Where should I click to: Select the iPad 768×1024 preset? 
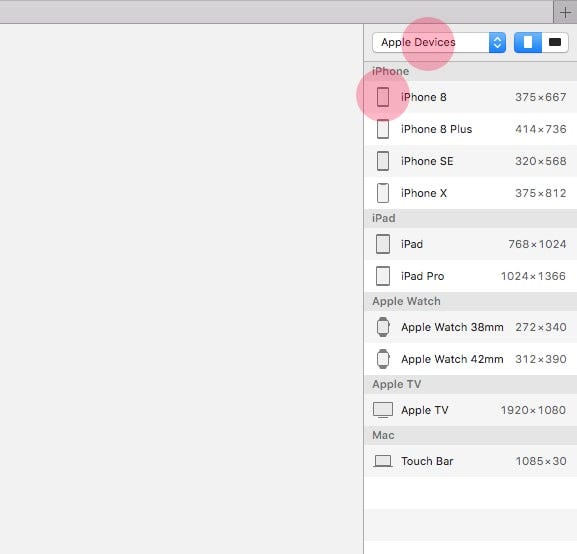point(470,244)
